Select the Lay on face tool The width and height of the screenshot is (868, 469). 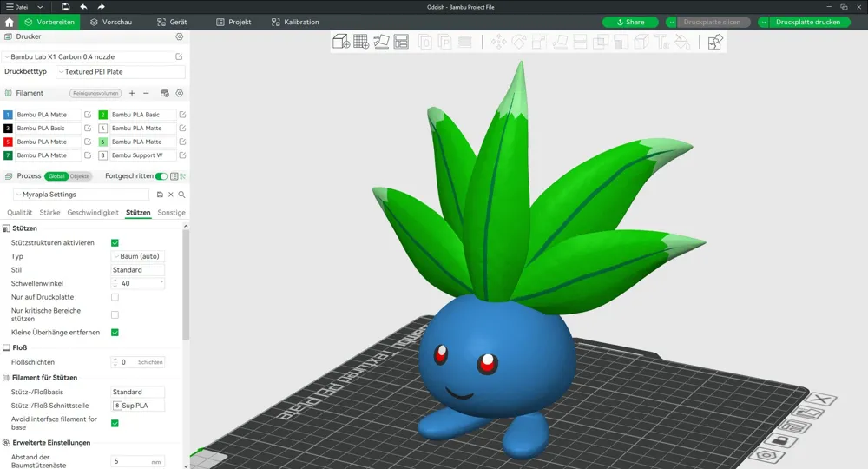point(560,42)
